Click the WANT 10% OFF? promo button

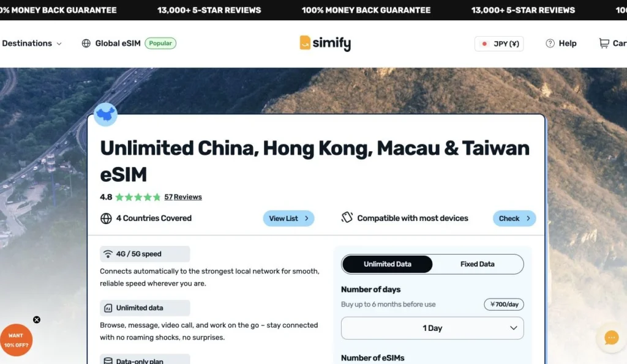[16, 340]
